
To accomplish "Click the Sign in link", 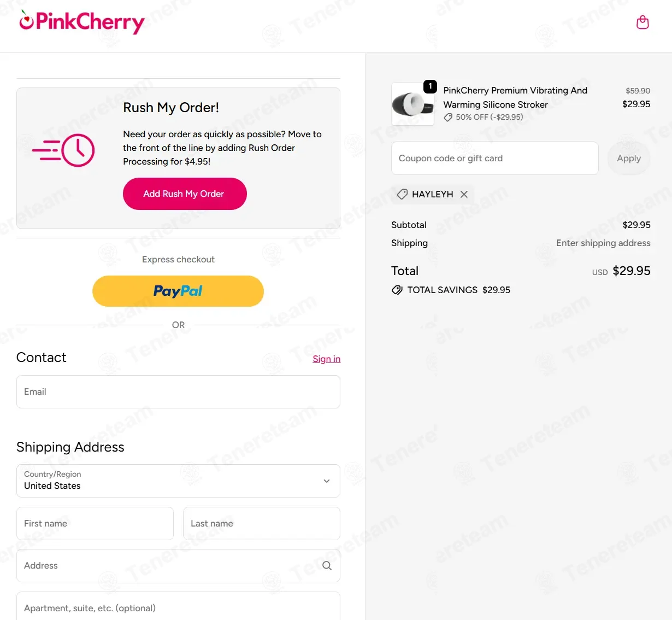I will point(326,359).
